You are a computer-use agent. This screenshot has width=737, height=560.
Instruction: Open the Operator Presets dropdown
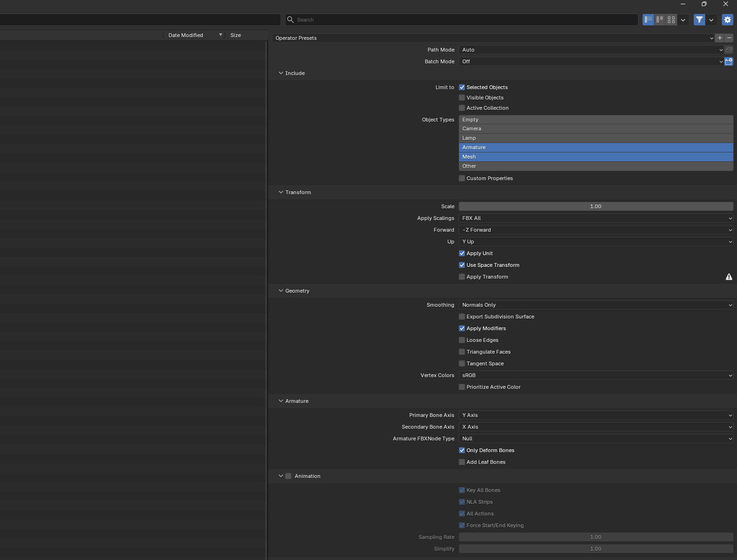[493, 38]
